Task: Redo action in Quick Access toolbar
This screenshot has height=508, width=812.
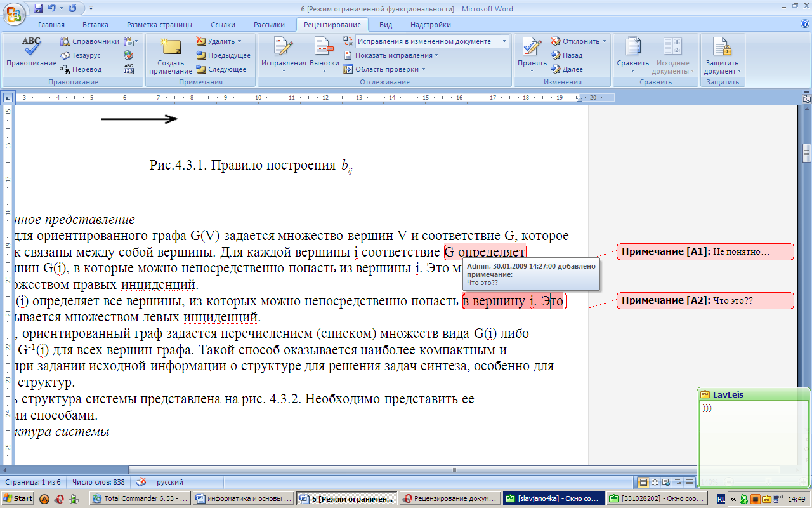Action: (72, 8)
